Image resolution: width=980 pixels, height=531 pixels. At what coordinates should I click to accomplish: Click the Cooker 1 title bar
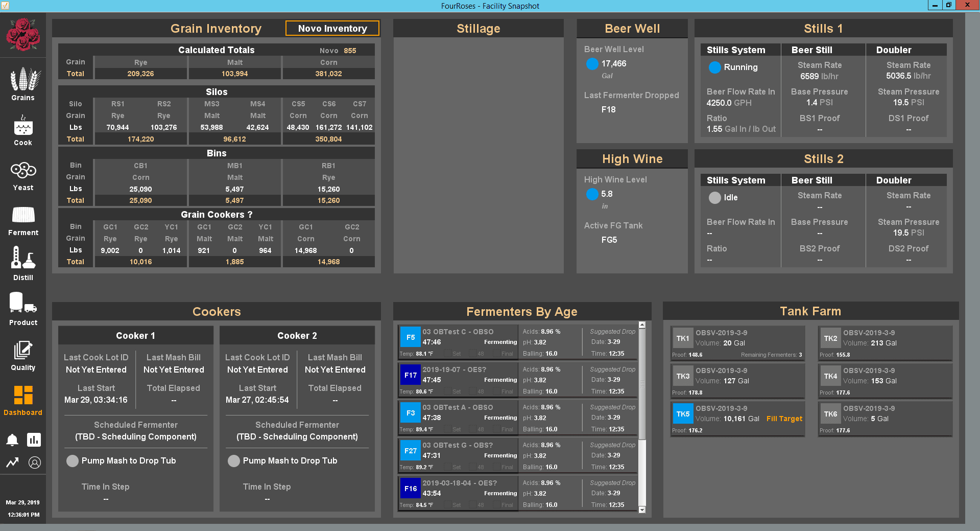[x=136, y=336]
